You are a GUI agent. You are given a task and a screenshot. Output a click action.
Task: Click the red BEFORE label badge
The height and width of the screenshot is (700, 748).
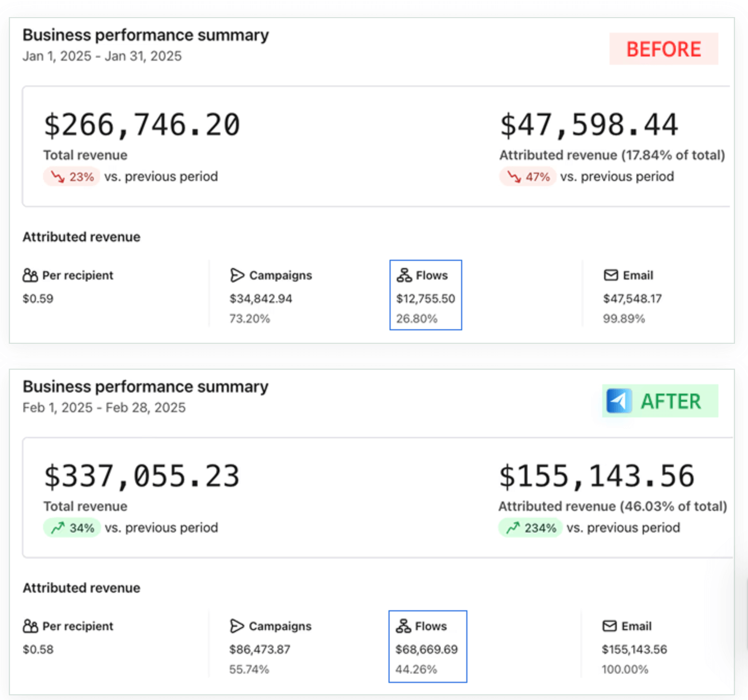click(x=663, y=49)
